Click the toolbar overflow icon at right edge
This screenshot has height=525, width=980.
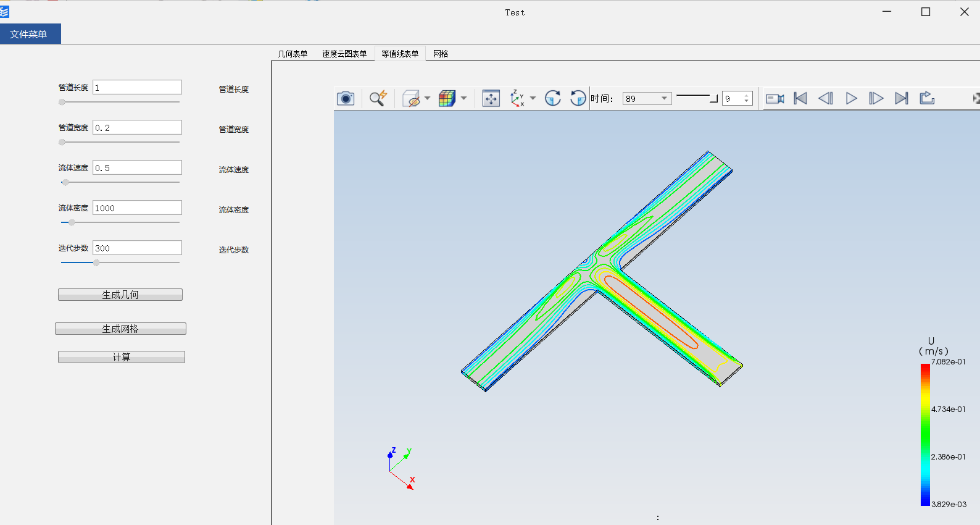coord(976,98)
